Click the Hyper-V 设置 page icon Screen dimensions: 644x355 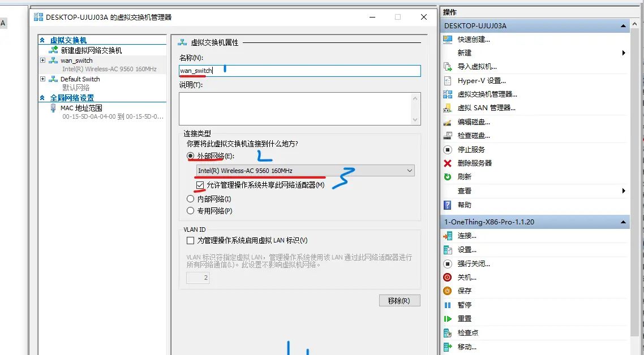448,80
